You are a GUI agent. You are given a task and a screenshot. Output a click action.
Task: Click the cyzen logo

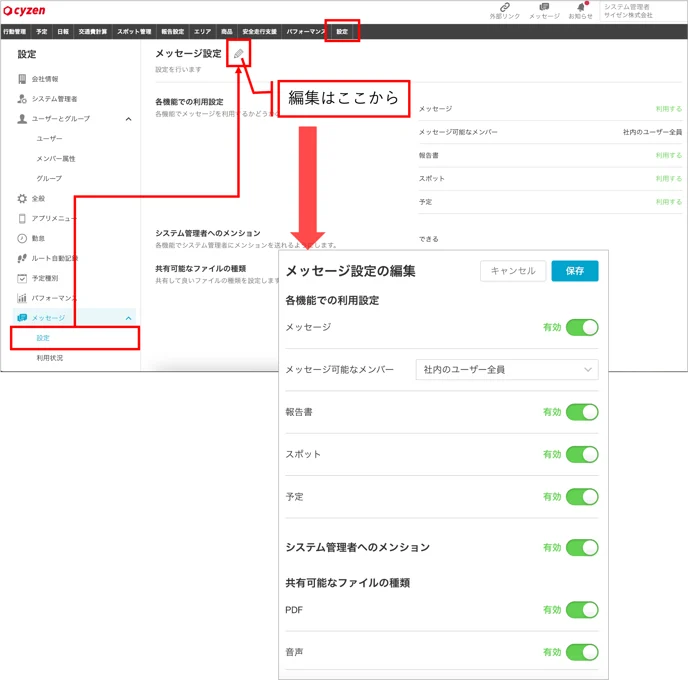tap(24, 11)
